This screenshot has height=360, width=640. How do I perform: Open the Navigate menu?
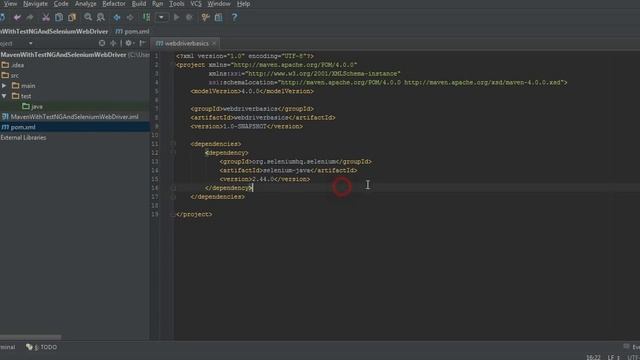pyautogui.click(x=35, y=4)
